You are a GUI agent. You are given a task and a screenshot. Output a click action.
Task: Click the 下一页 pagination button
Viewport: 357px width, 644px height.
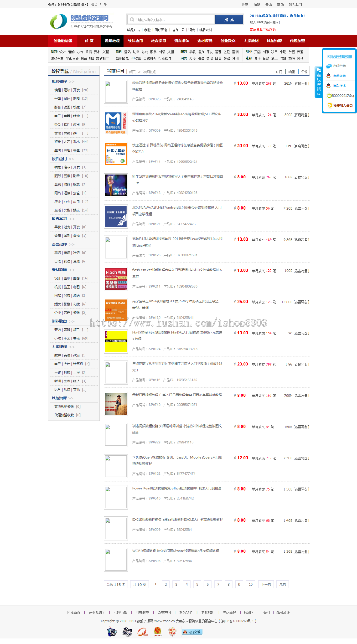[266, 584]
